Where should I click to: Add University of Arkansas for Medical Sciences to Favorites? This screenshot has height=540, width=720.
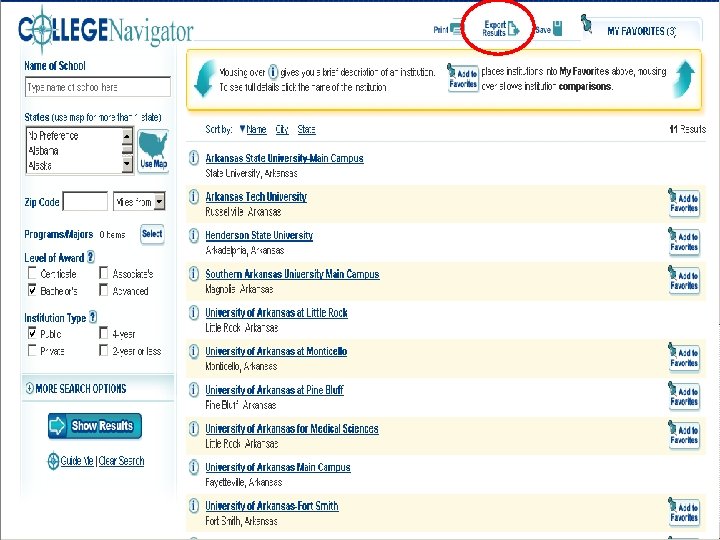pos(684,434)
